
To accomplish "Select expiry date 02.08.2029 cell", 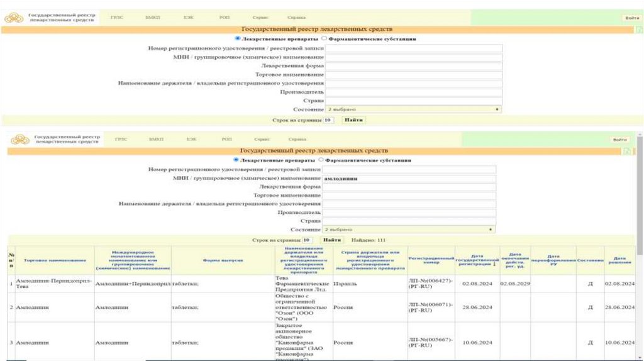I will 515,284.
